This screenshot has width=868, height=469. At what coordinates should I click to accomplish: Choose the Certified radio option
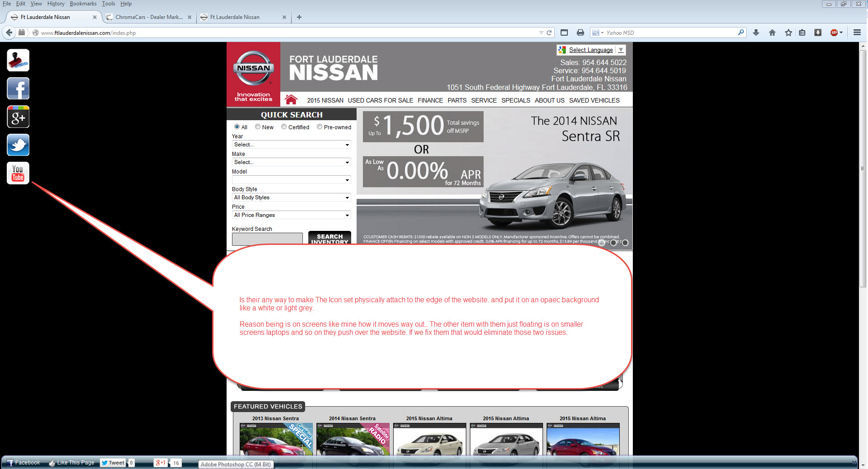tap(284, 127)
